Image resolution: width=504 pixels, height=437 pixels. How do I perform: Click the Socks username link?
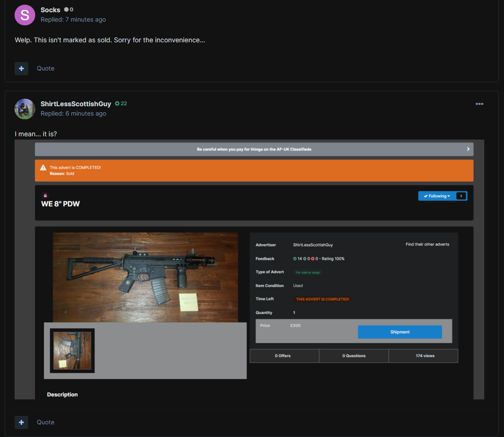pos(50,10)
